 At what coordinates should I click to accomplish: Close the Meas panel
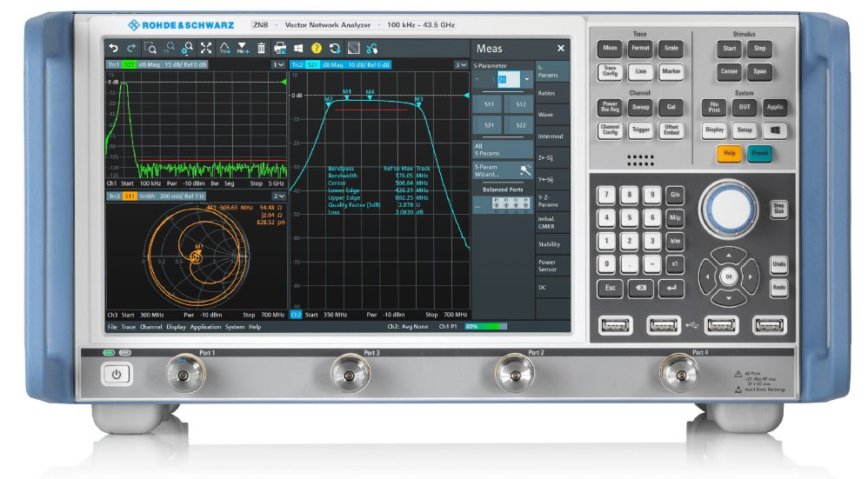pyautogui.click(x=560, y=49)
